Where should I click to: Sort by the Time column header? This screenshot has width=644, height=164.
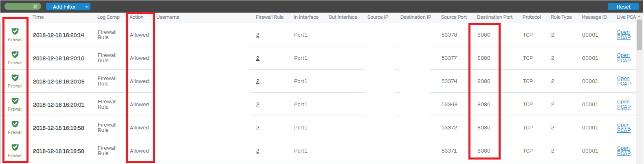pyautogui.click(x=38, y=17)
